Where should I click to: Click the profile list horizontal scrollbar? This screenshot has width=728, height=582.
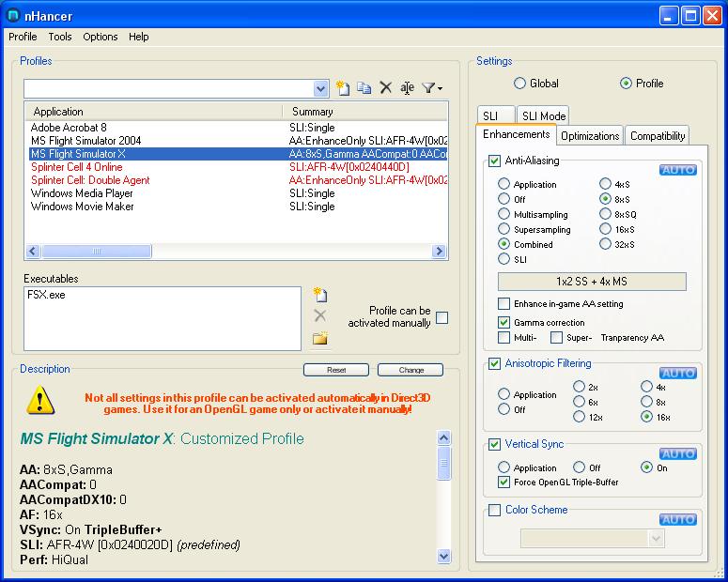[x=235, y=252]
